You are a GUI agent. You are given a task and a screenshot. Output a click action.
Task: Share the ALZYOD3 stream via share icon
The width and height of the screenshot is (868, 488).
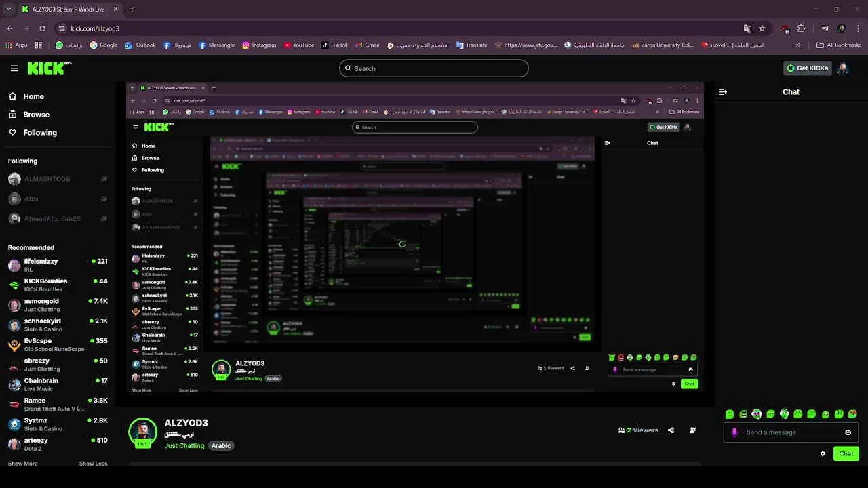(x=671, y=430)
